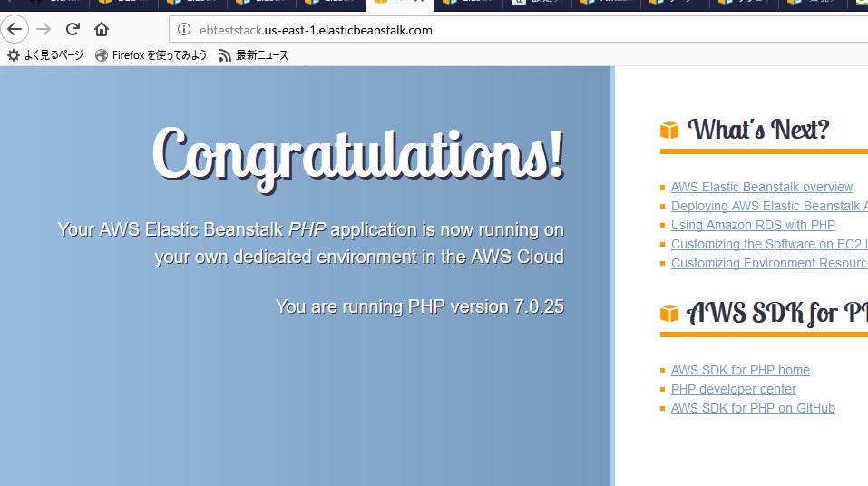This screenshot has width=868, height=486.
Task: Open the AWS Elastic Beanstalk overview link
Action: coord(761,187)
